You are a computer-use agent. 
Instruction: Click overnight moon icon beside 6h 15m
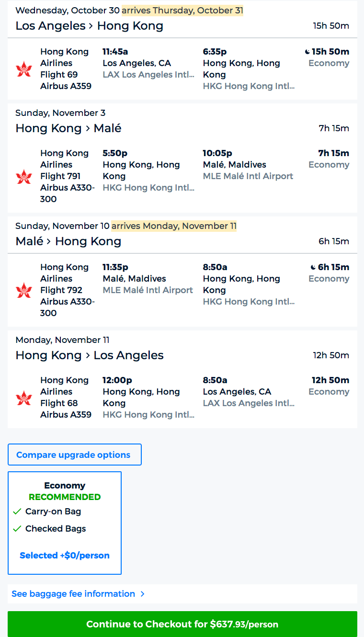pyautogui.click(x=313, y=267)
